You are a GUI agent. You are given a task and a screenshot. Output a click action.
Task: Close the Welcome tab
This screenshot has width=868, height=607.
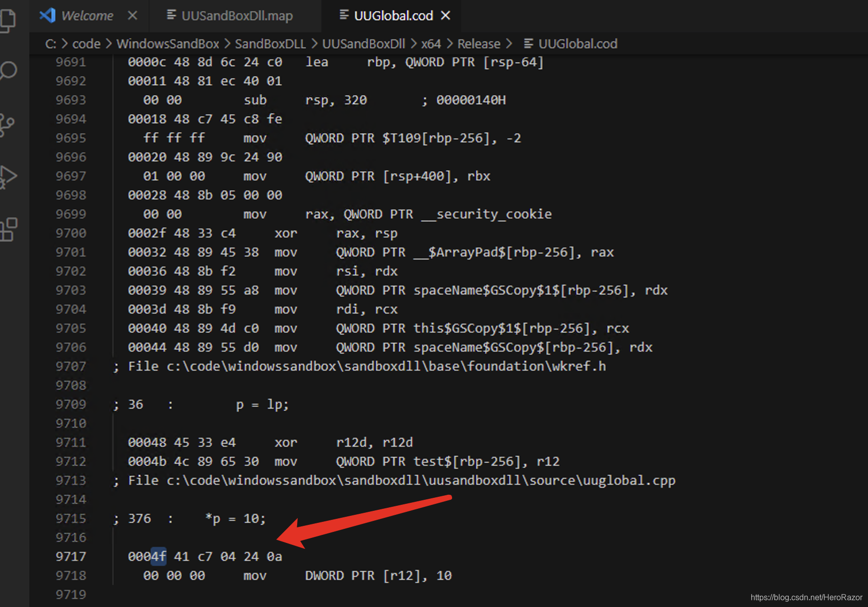132,16
